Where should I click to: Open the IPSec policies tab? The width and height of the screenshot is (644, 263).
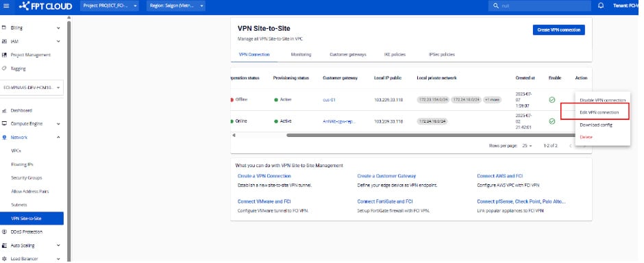[x=441, y=55]
